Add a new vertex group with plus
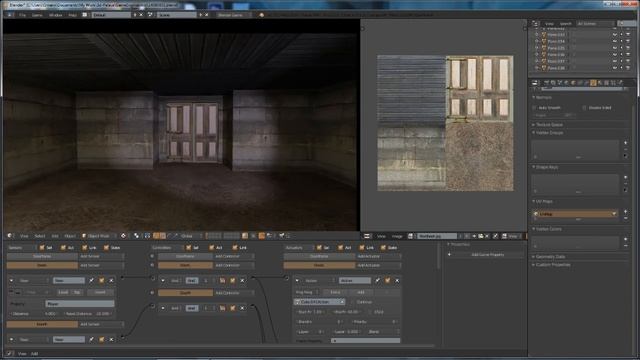 tap(626, 143)
